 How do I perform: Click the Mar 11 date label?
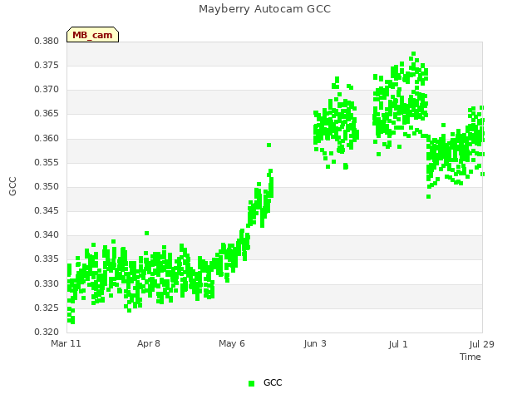[66, 343]
